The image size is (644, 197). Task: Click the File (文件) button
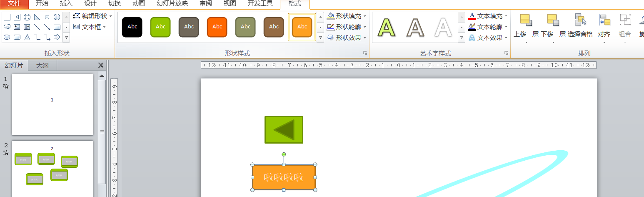tap(14, 4)
